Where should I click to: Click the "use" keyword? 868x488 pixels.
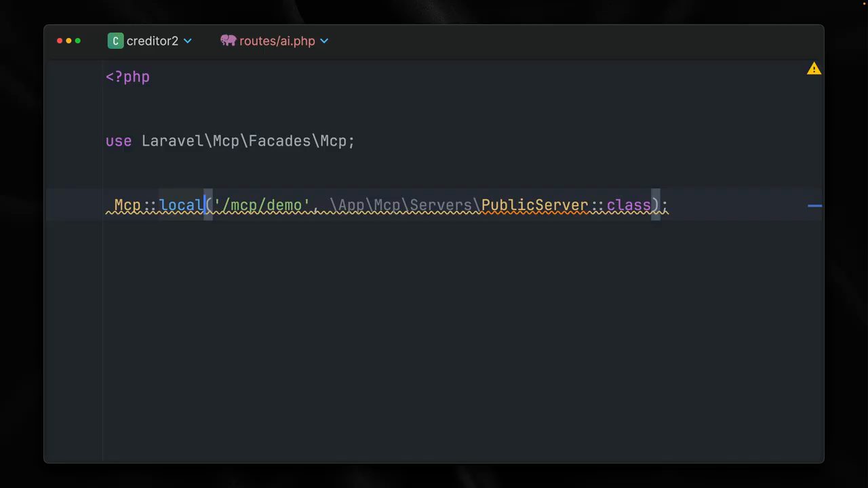point(119,141)
